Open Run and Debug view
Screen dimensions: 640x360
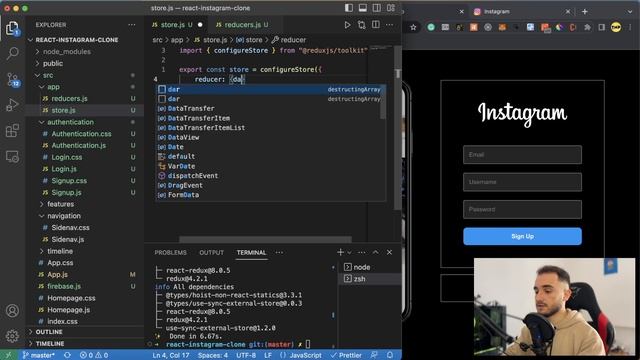click(12, 105)
